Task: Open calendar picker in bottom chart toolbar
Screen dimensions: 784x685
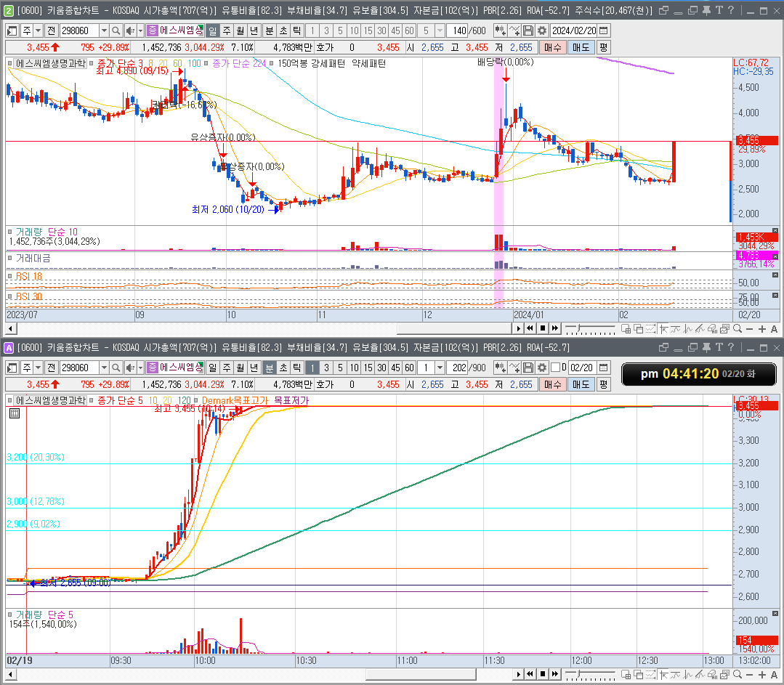Action: [604, 368]
